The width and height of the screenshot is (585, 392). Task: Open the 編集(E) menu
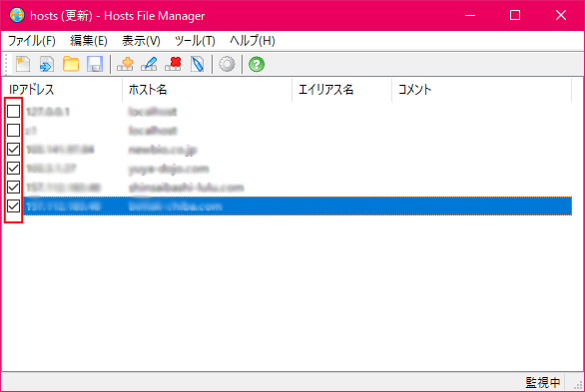pos(89,40)
